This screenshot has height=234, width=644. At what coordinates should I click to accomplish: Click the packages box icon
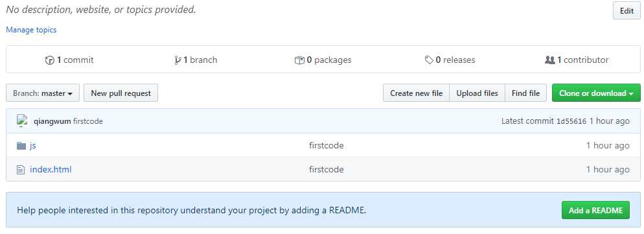tap(299, 60)
